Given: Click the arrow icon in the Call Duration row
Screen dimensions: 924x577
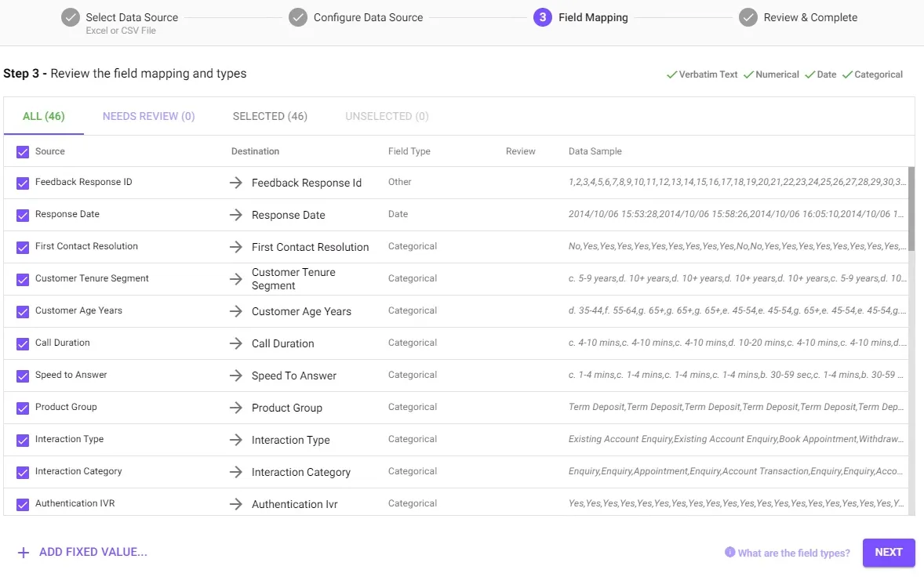Looking at the screenshot, I should point(236,343).
